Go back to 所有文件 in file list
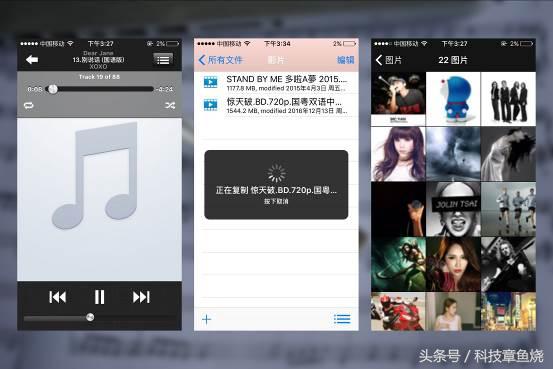 click(221, 60)
